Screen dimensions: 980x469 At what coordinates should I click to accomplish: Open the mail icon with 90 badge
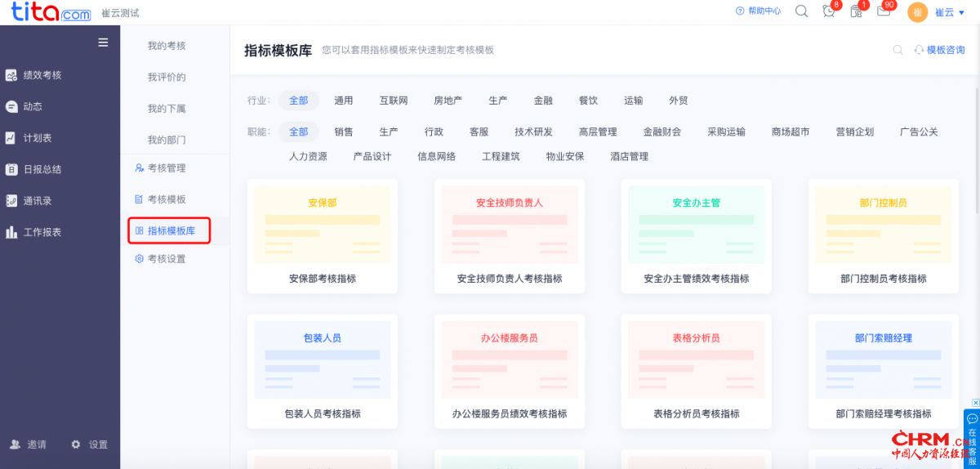pos(884,11)
